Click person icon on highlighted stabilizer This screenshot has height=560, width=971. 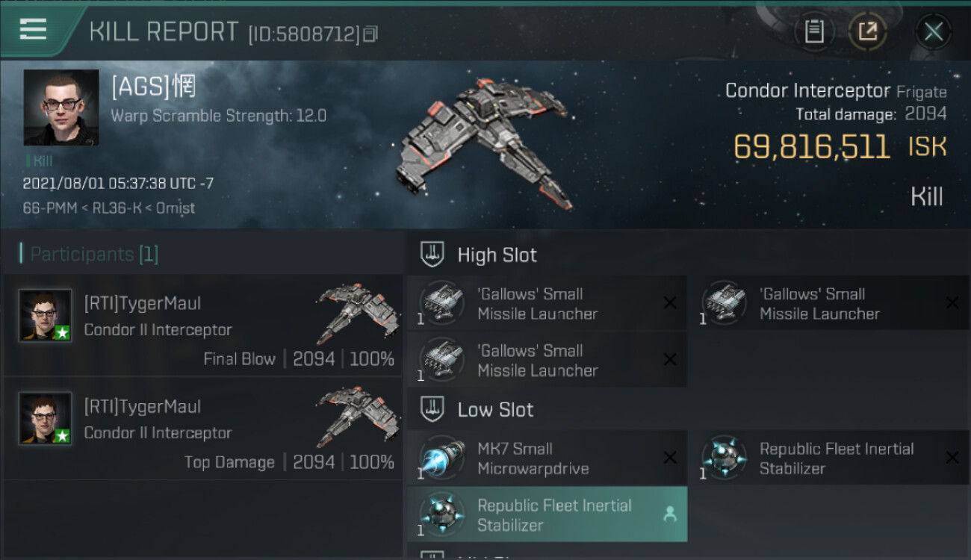pyautogui.click(x=670, y=514)
